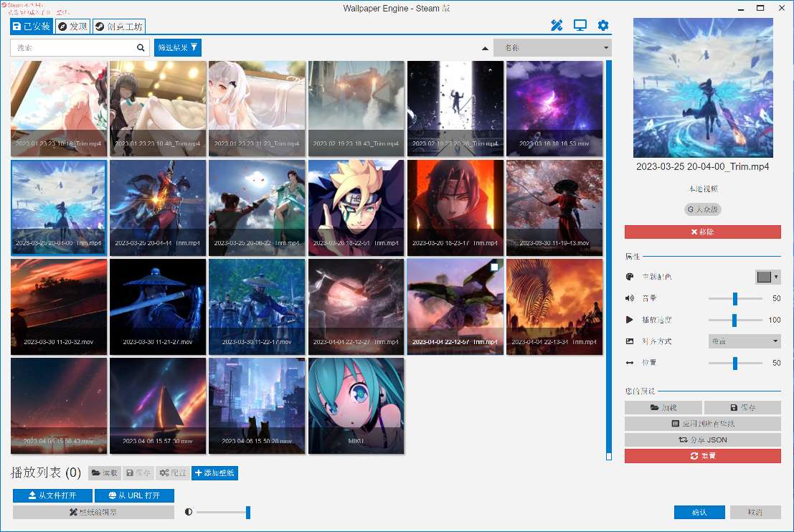Screen dimensions: 794x532
Task: Click the horizontal arrows position icon
Action: pos(630,362)
